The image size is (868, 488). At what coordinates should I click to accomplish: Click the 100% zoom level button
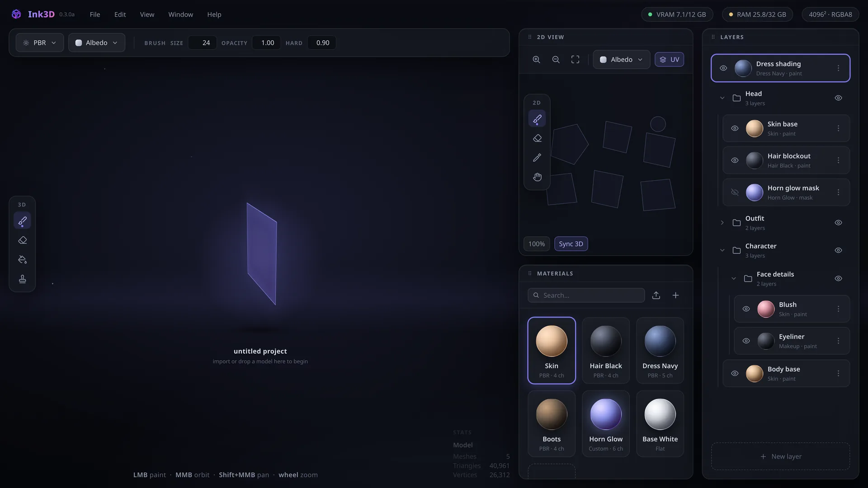pos(537,244)
